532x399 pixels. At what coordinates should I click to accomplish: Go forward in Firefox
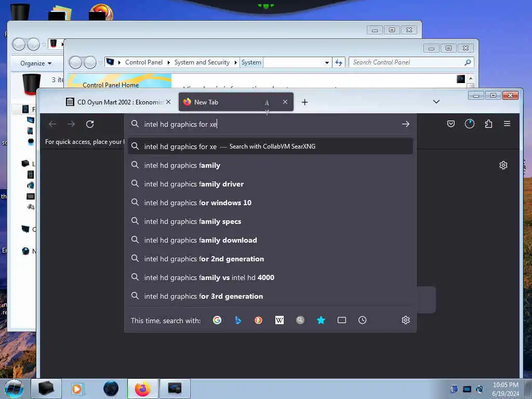click(71, 124)
